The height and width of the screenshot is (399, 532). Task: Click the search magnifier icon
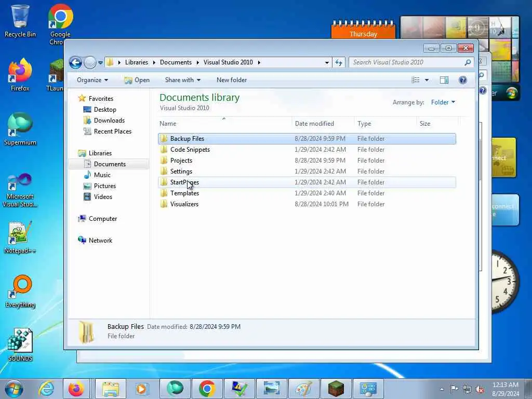coord(468,62)
